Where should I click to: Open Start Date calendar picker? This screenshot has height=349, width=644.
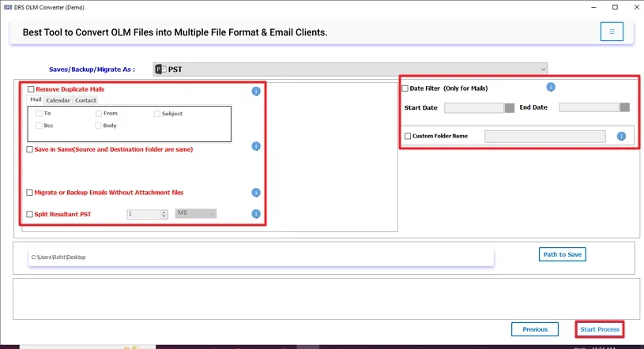tap(510, 108)
